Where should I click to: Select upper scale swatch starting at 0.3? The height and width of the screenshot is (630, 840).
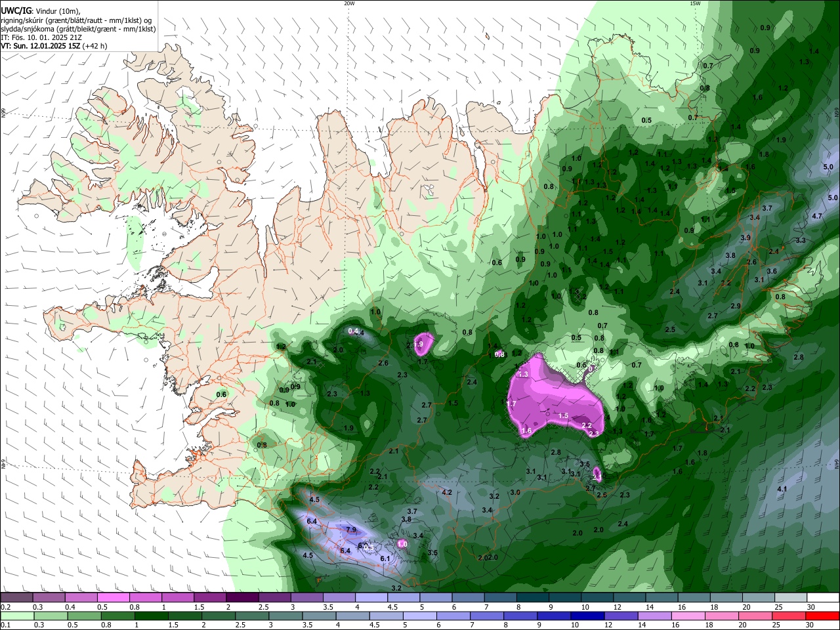(x=49, y=597)
